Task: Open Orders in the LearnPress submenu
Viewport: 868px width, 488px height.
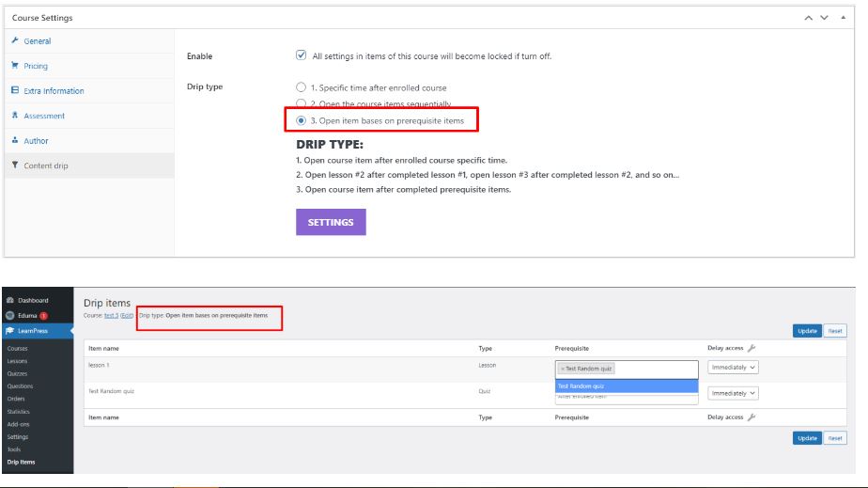Action: (x=16, y=399)
